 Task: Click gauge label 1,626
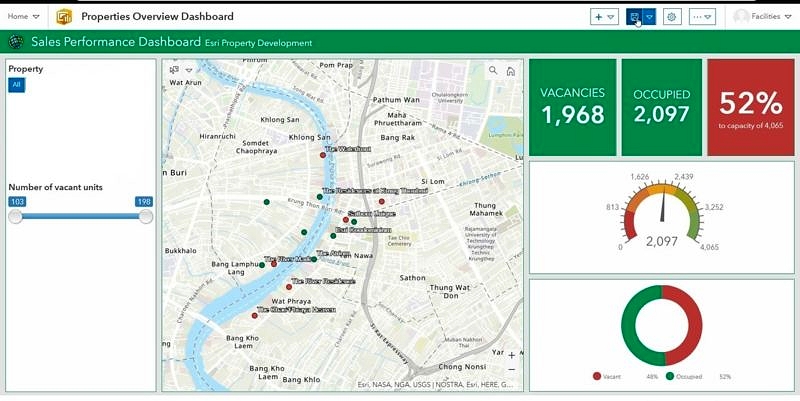[639, 177]
